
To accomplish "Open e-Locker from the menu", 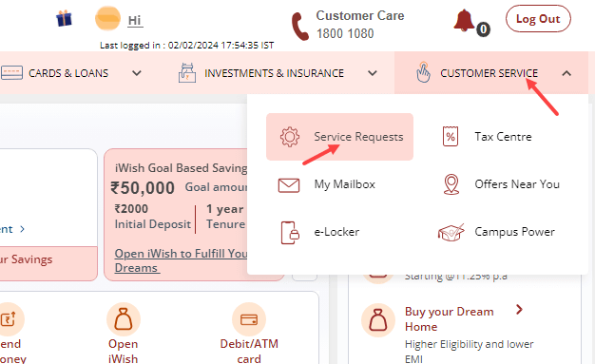I will pos(336,232).
